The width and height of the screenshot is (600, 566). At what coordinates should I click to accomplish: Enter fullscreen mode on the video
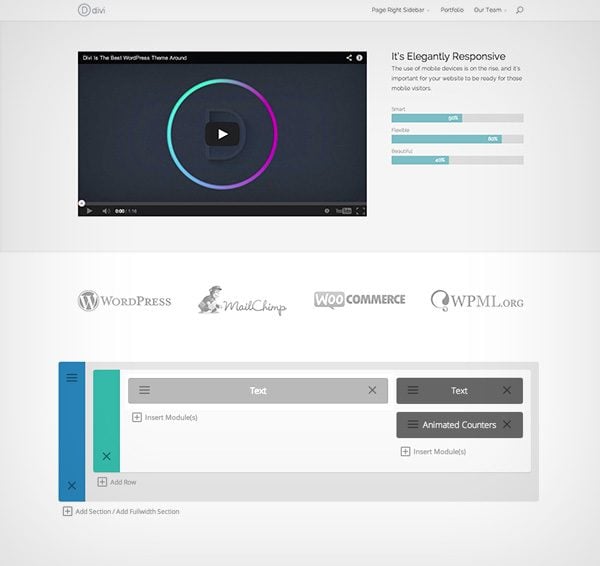(x=360, y=211)
